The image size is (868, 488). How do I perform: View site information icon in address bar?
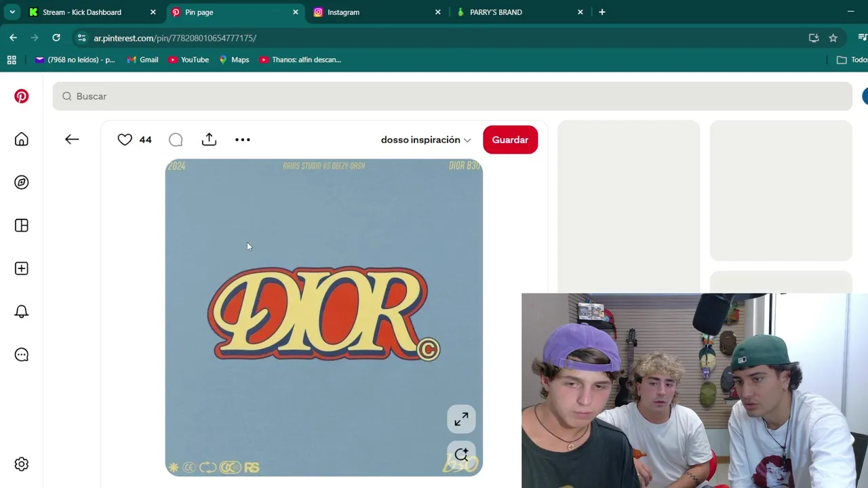(x=82, y=38)
